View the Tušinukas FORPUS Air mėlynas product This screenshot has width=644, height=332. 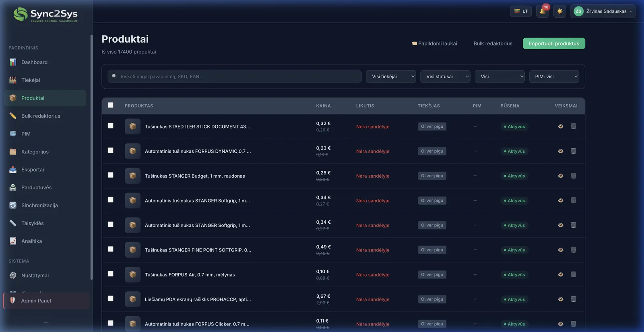point(560,274)
